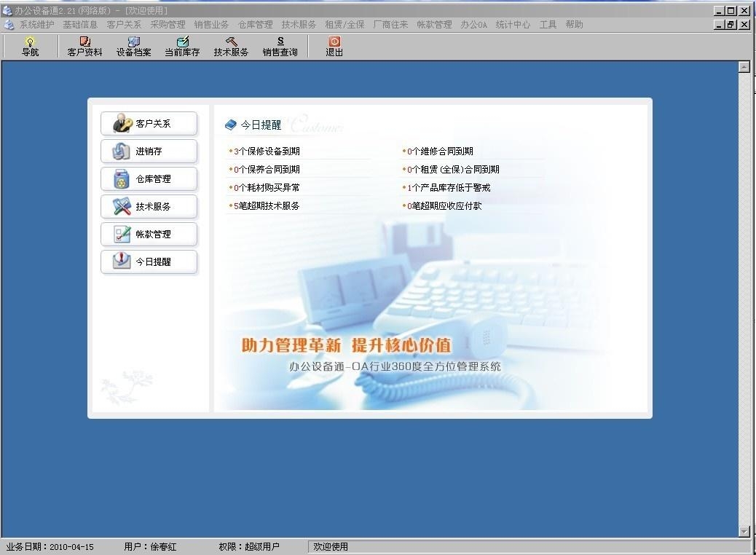756x555 pixels.
Task: Click the 仓库管理 barrel icon
Action: click(121, 179)
